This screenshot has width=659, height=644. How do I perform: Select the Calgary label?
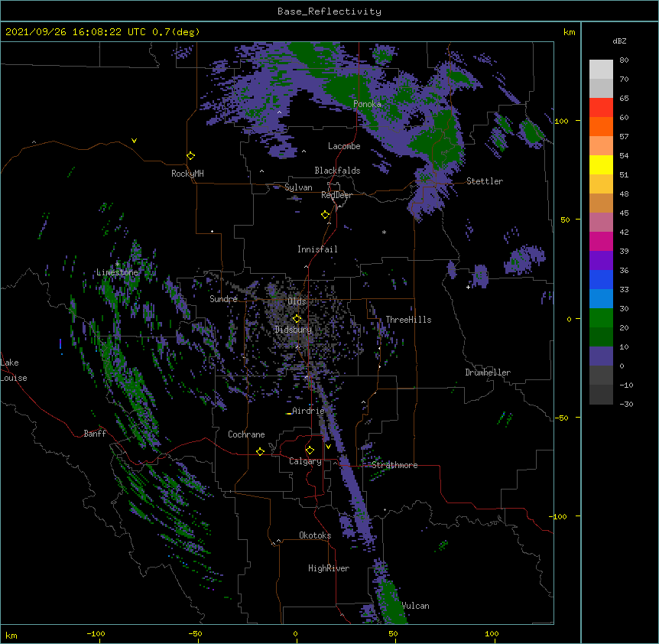[x=306, y=461]
